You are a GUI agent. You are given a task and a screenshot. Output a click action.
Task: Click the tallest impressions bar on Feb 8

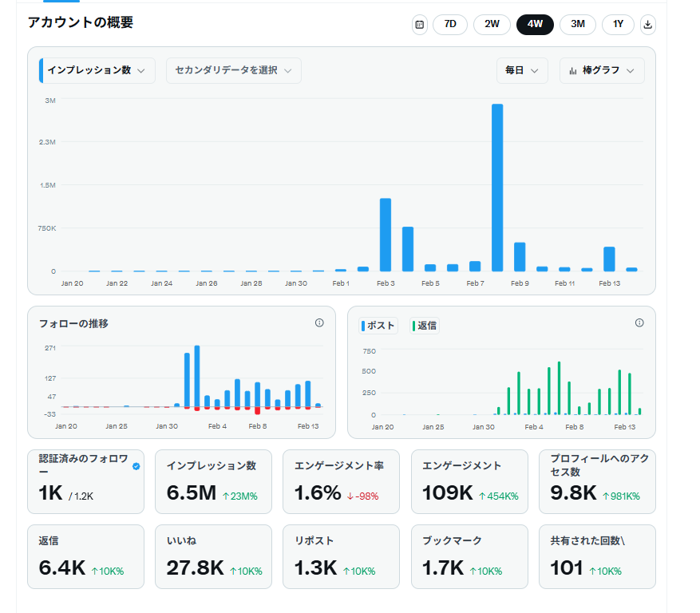tap(497, 188)
